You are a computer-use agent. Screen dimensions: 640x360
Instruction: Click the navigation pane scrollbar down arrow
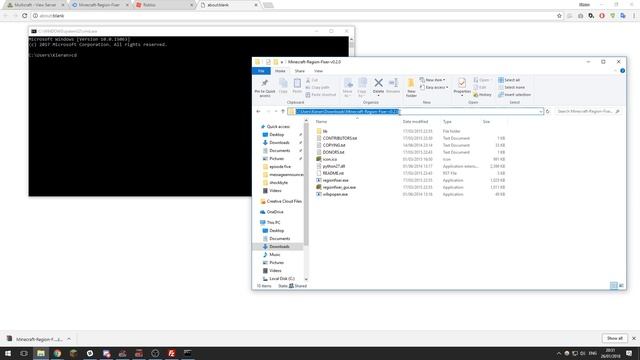pyautogui.click(x=306, y=279)
